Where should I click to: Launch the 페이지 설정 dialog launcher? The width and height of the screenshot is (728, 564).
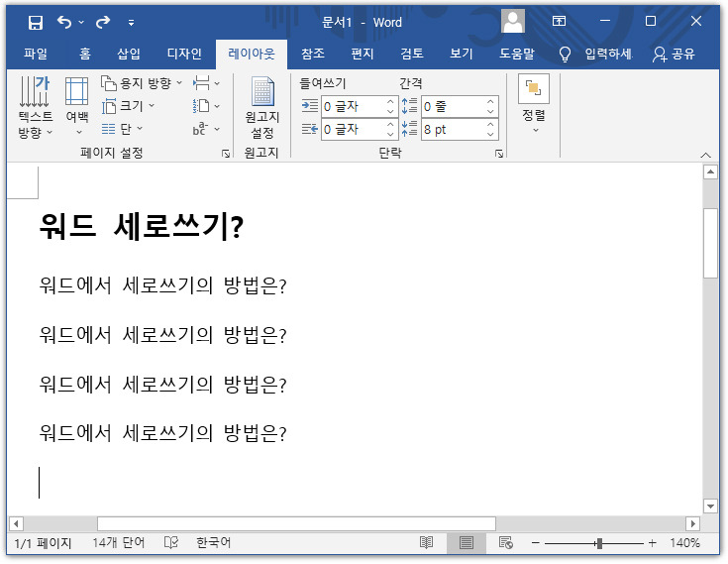point(226,154)
